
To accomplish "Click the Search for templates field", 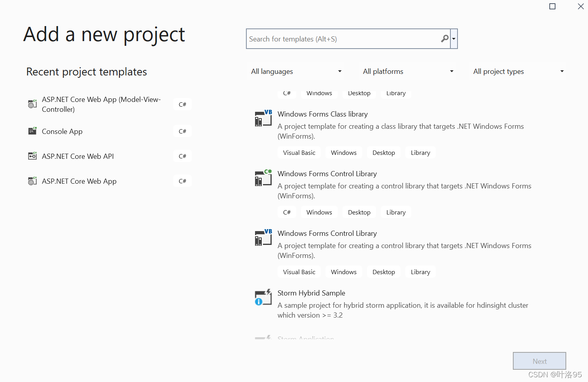I will coord(344,39).
